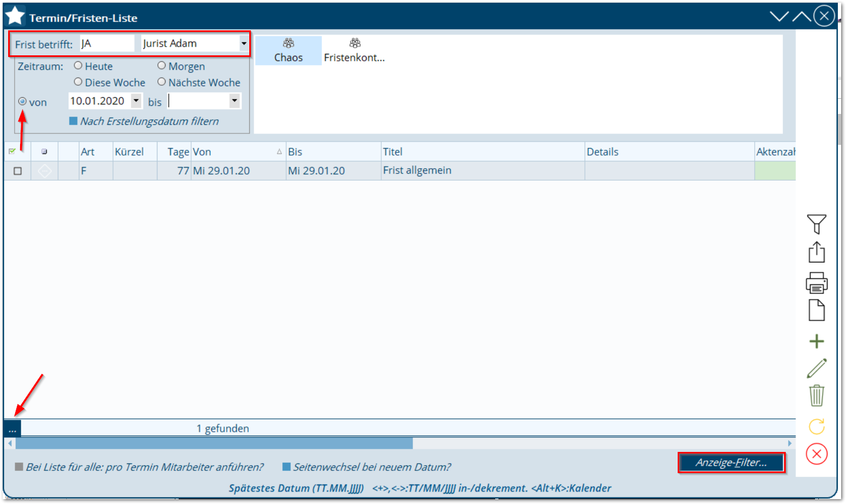Click the star icon in title bar
The height and width of the screenshot is (504, 846).
(15, 16)
